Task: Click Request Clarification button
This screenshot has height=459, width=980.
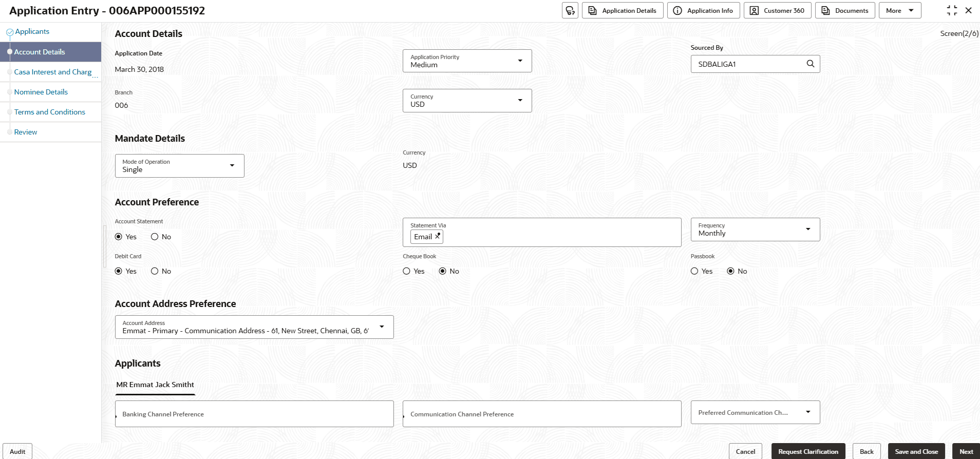Action: (x=808, y=451)
